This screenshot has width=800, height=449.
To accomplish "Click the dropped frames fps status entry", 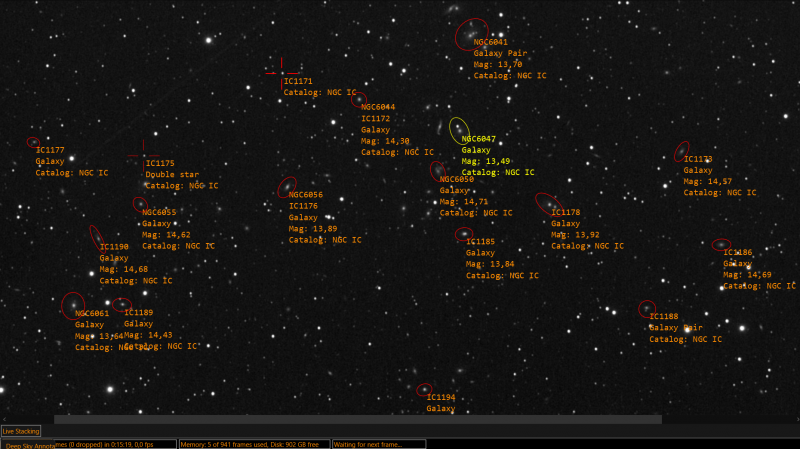I will (115, 444).
